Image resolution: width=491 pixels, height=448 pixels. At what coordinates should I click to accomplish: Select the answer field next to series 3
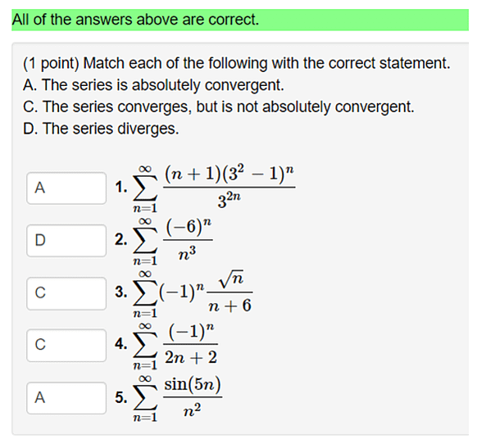tap(66, 293)
